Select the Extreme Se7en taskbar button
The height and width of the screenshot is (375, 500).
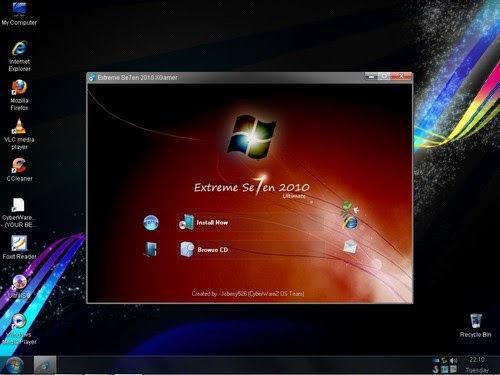[45, 365]
